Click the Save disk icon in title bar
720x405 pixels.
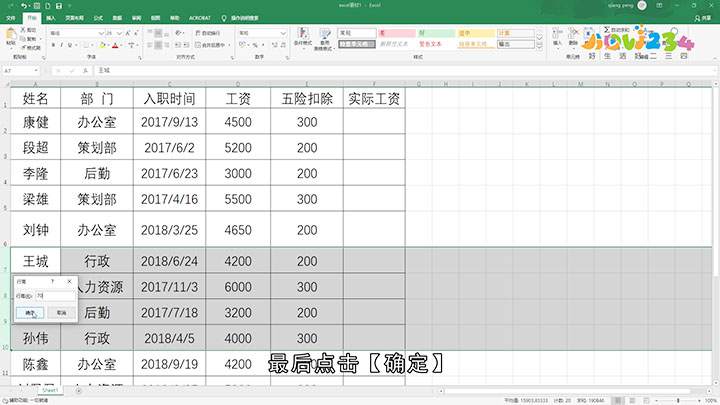(x=59, y=6)
